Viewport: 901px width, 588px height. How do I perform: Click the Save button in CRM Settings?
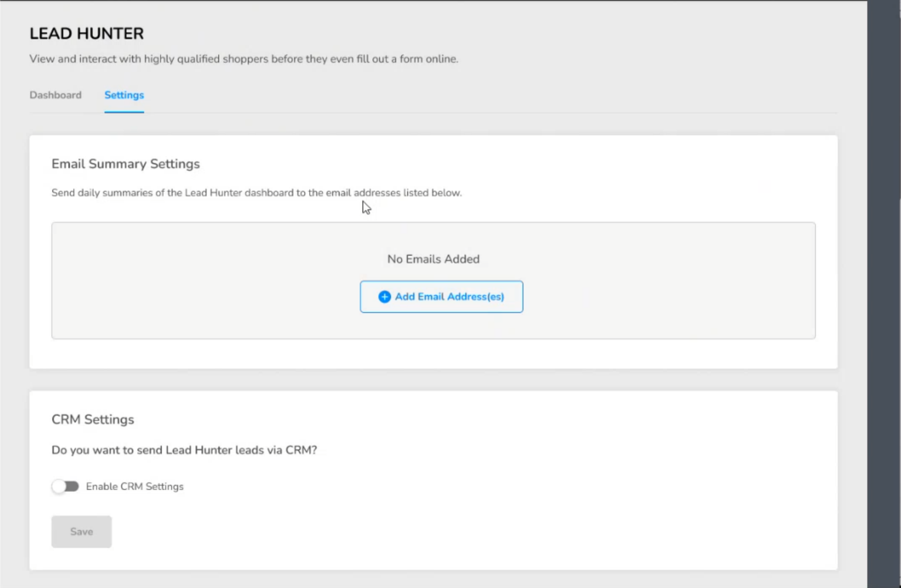pyautogui.click(x=81, y=532)
